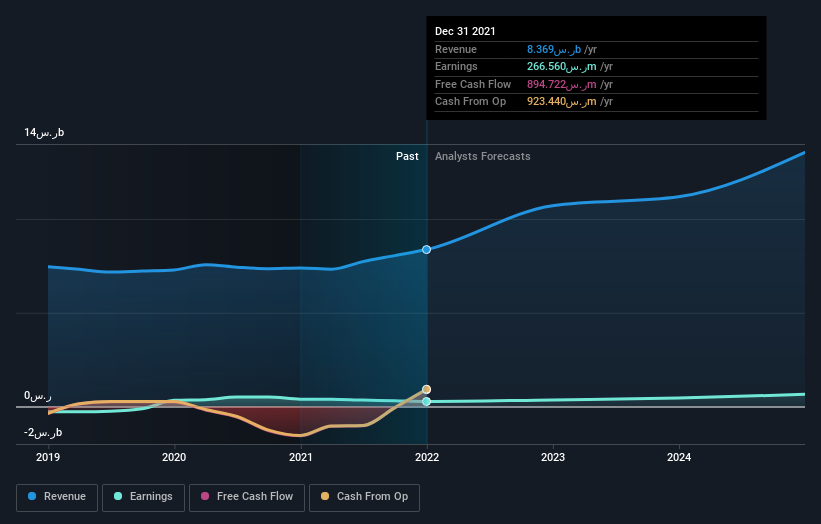The height and width of the screenshot is (524, 821).
Task: Select the 2021 x-axis label
Action: pyautogui.click(x=301, y=457)
